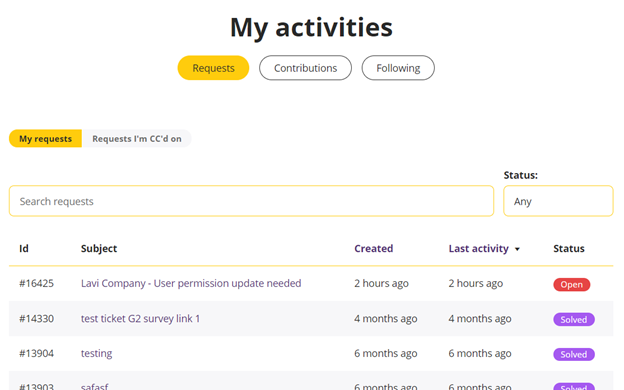Click created time of ticket #16425

point(381,283)
